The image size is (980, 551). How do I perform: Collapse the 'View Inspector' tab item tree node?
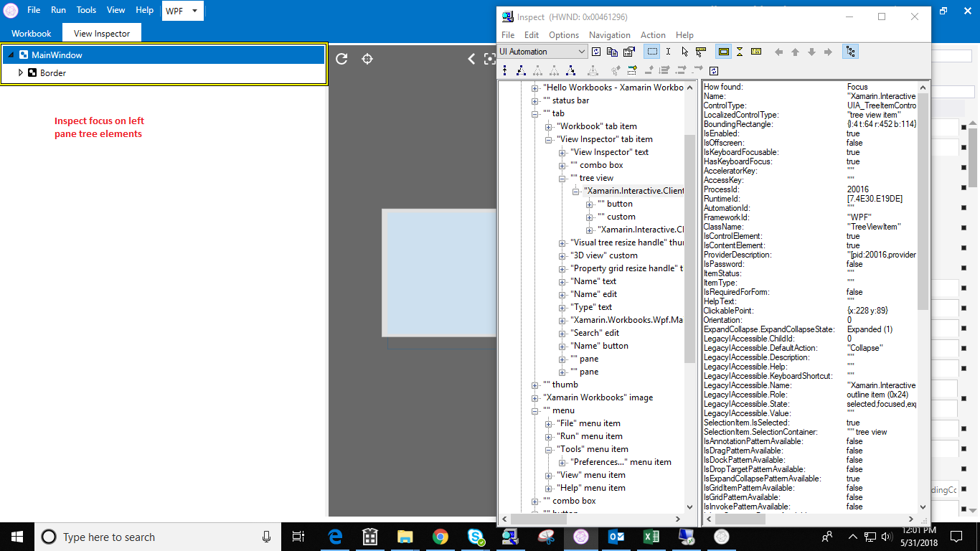(x=547, y=138)
